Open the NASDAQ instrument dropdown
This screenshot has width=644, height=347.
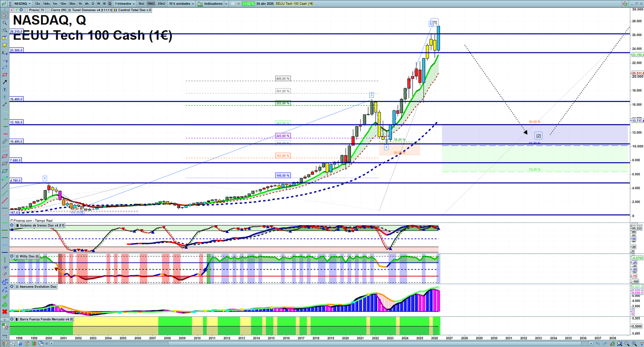(23, 4)
